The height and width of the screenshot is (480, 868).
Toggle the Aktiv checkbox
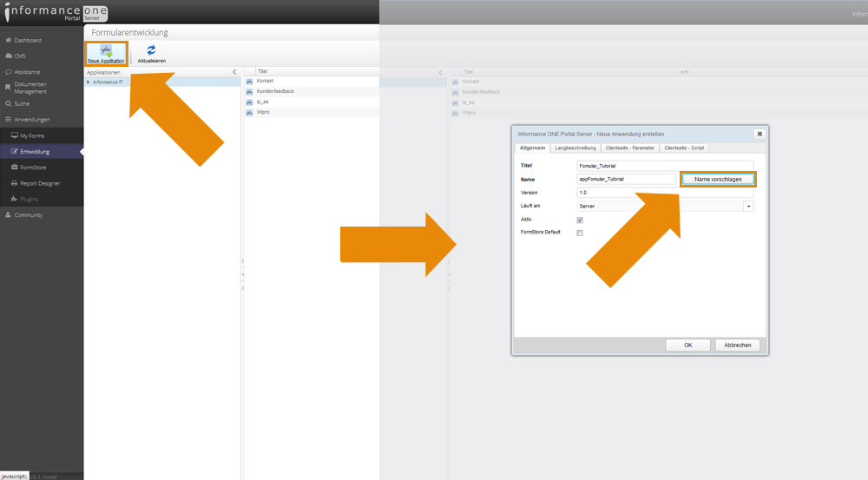580,220
